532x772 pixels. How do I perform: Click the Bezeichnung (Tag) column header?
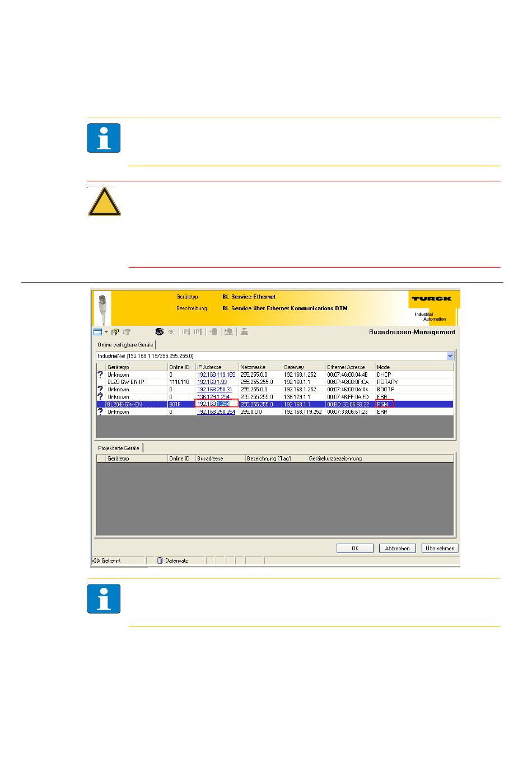tap(276, 458)
